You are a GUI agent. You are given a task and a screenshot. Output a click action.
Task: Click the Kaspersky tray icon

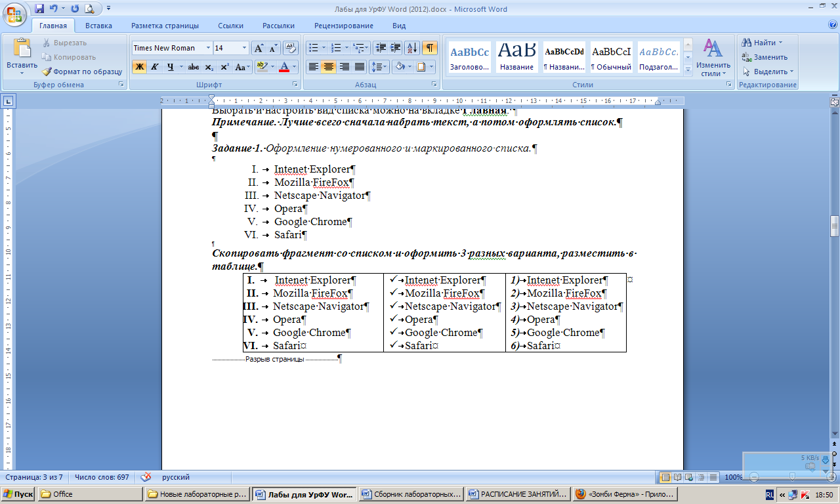pos(805,494)
